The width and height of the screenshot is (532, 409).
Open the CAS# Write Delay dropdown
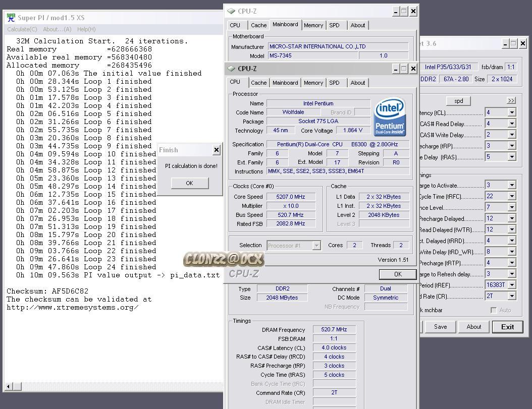coord(512,135)
